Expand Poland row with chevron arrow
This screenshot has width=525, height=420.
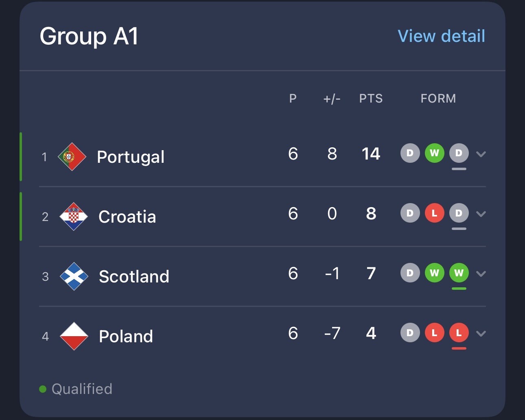click(481, 334)
